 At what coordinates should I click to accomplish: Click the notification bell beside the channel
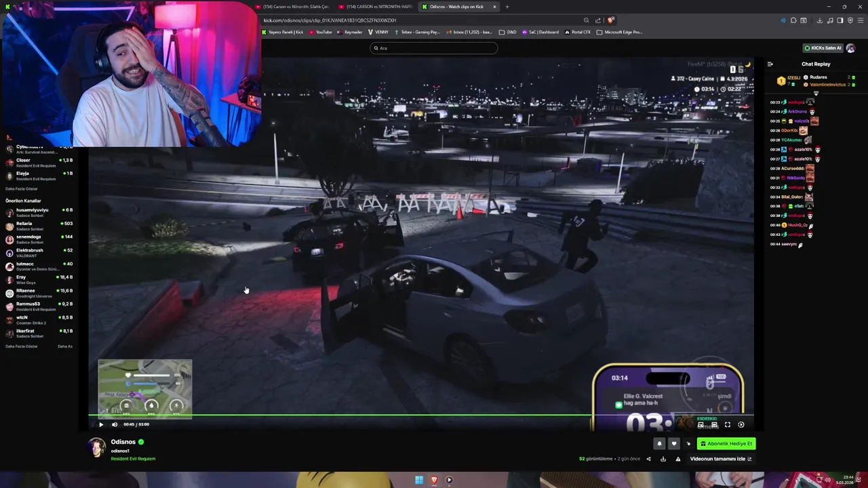[x=659, y=444]
